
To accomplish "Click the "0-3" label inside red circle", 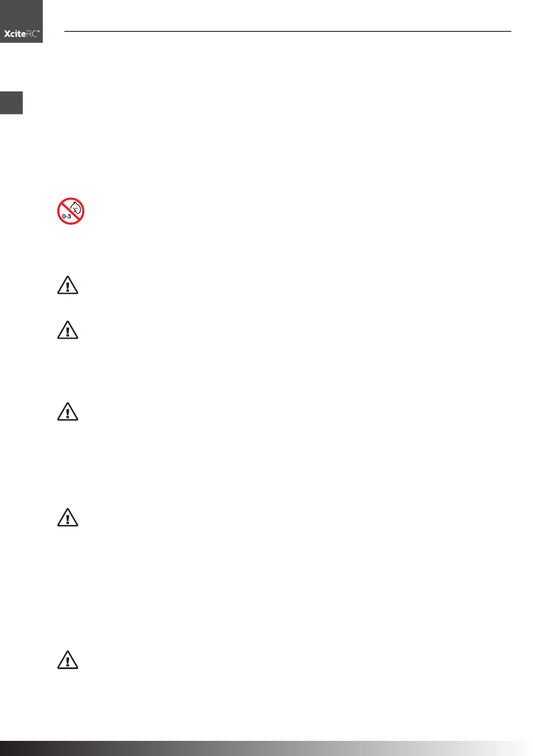I will tap(67, 216).
